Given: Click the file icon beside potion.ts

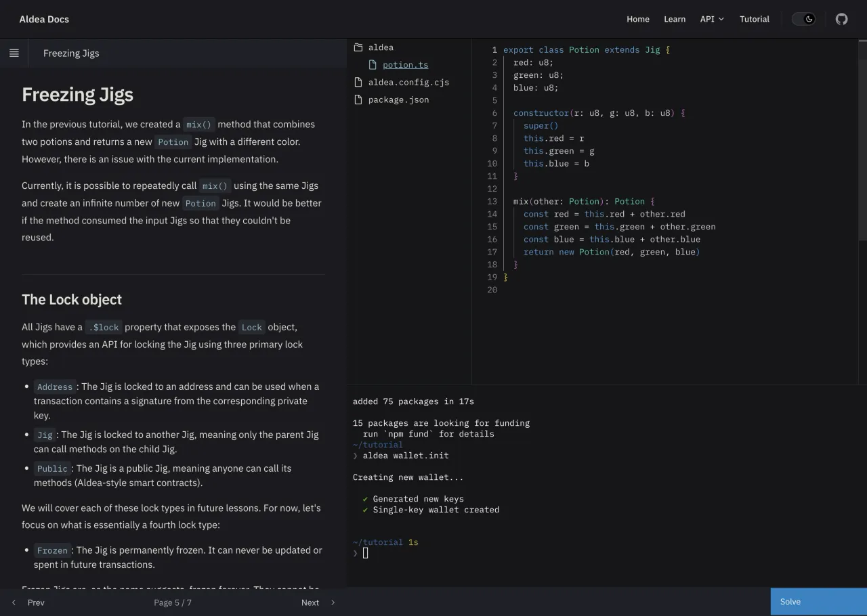Looking at the screenshot, I should pyautogui.click(x=373, y=64).
